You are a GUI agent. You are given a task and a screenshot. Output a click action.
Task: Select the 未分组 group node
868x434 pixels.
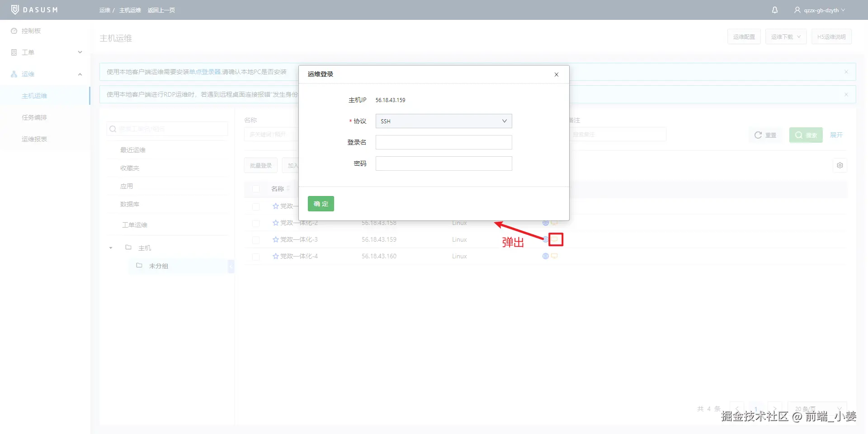(159, 266)
